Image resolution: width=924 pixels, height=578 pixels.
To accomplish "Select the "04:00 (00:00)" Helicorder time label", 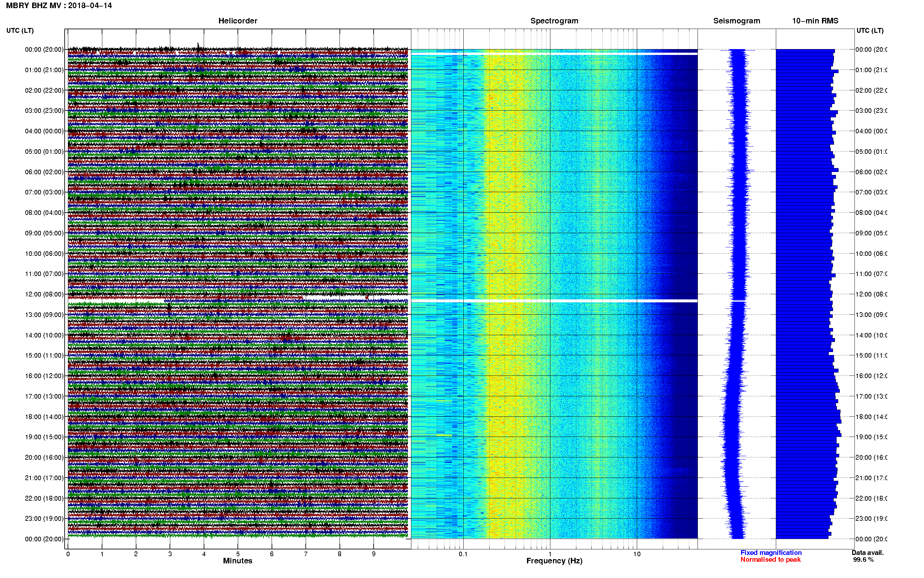I will point(44,131).
